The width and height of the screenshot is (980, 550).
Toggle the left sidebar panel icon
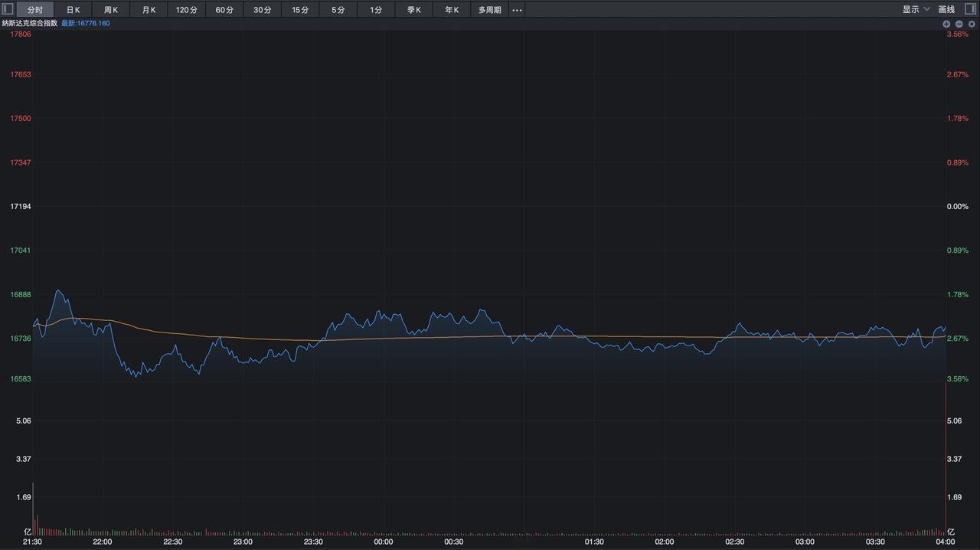pos(8,9)
